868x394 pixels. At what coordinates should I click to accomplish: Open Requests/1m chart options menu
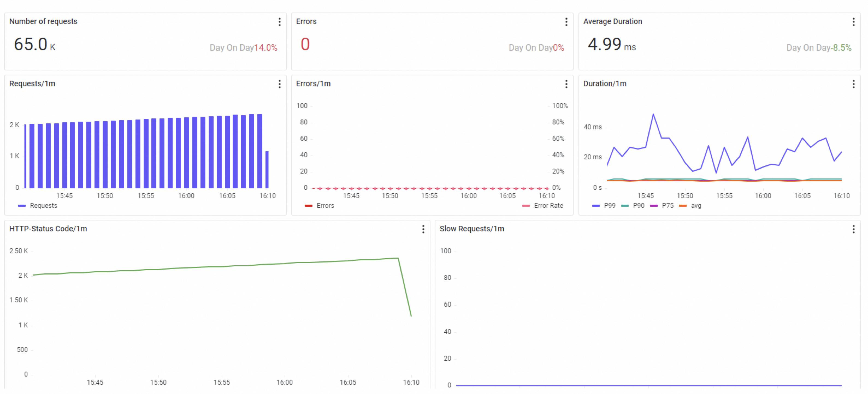point(279,84)
